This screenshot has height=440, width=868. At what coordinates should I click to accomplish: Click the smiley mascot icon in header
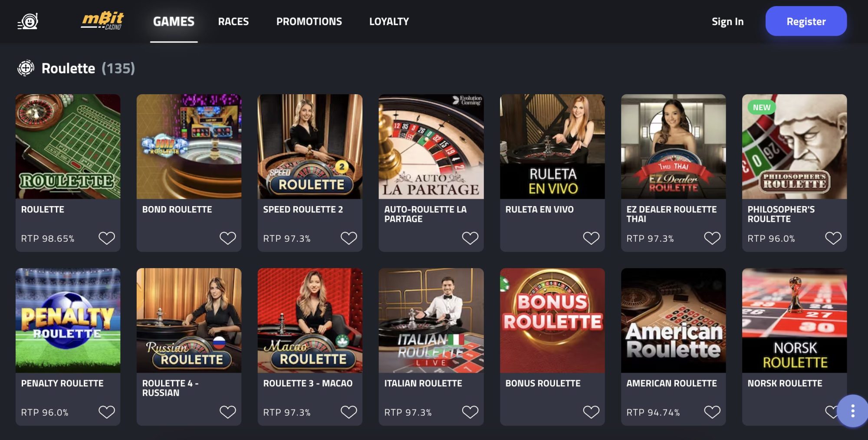28,21
